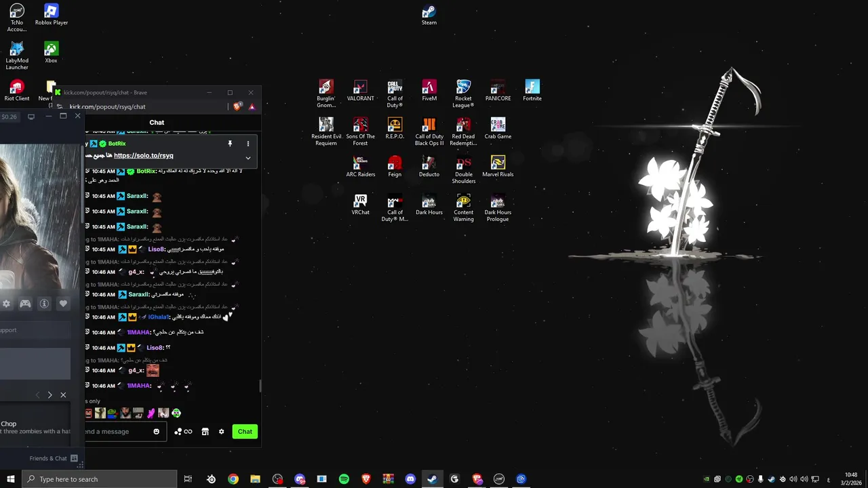Launch the Xbox desktop shortcut
Screen dimensions: 868x488
pos(51,53)
